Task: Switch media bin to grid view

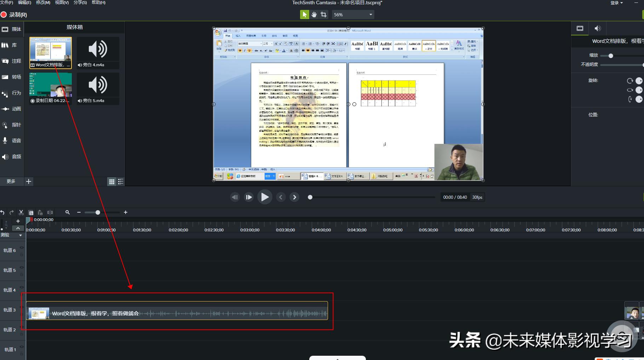Action: coord(112,182)
